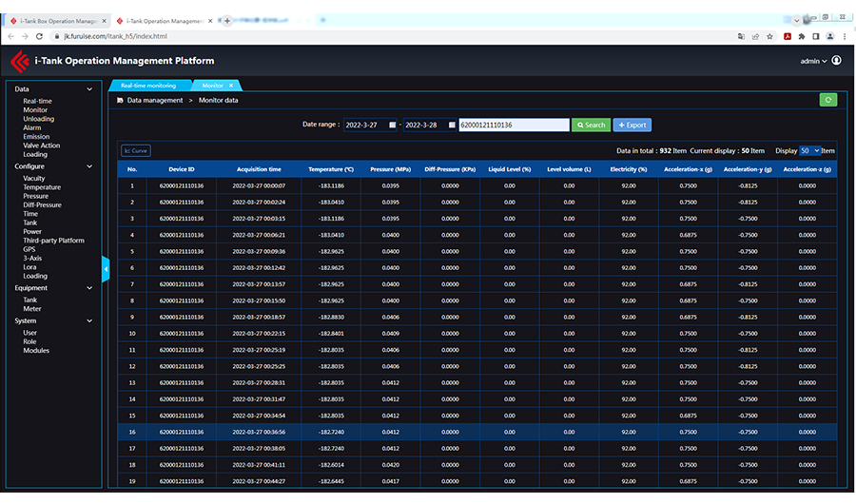856x504 pixels.
Task: Open GPS under Configure
Action: pyautogui.click(x=29, y=249)
